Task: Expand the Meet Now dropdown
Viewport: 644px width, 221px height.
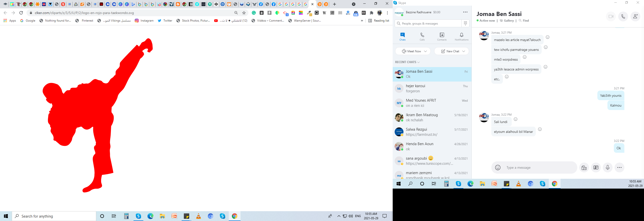Action: click(426, 51)
